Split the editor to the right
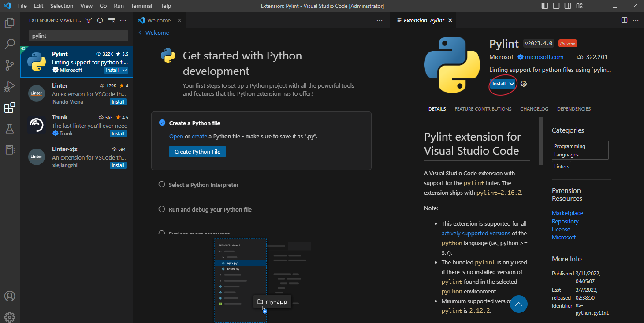 tap(624, 20)
